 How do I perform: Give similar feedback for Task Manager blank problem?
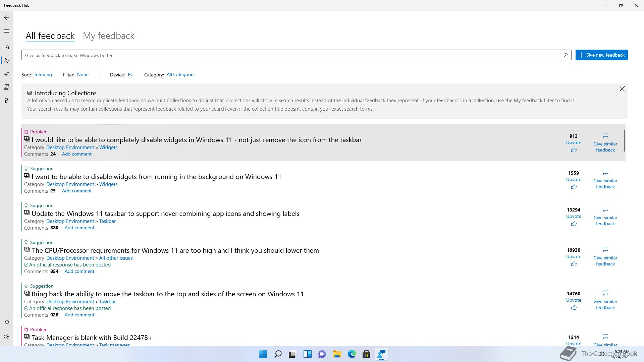[605, 340]
